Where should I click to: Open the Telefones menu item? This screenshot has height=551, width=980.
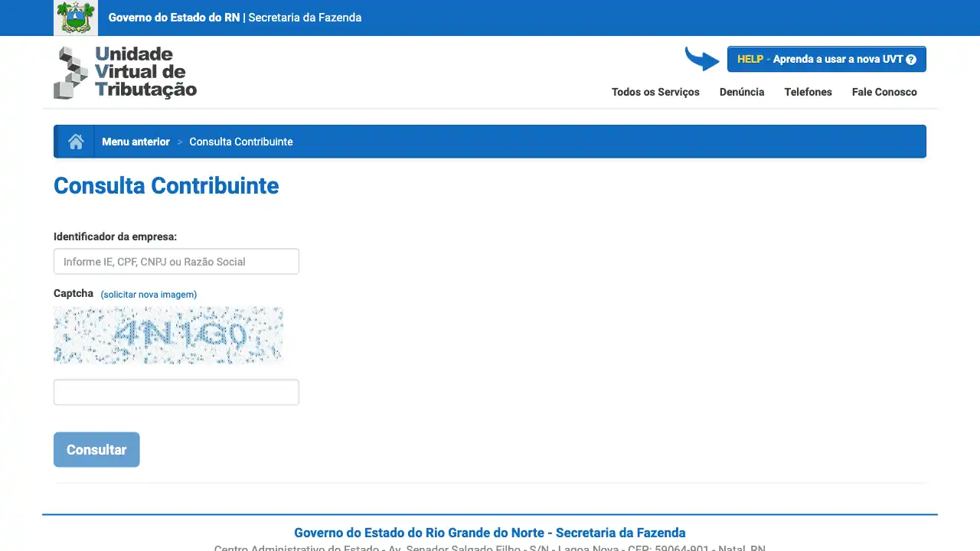(x=808, y=92)
